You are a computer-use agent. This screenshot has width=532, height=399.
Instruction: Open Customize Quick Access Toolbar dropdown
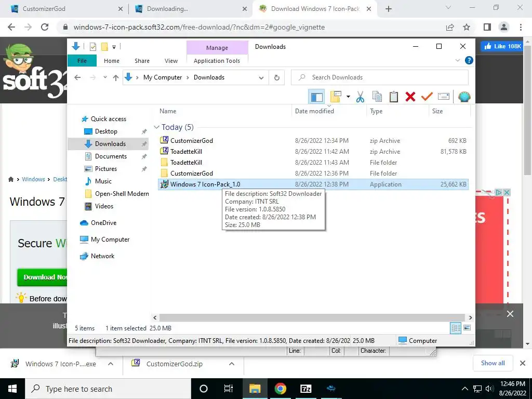[114, 47]
